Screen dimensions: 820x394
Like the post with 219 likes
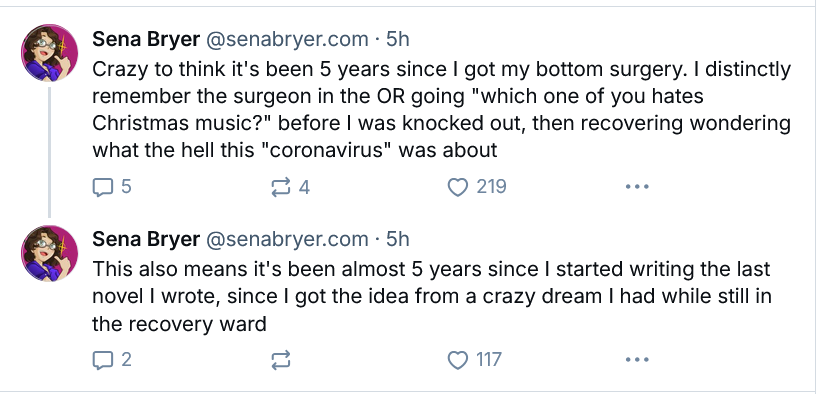(477, 187)
